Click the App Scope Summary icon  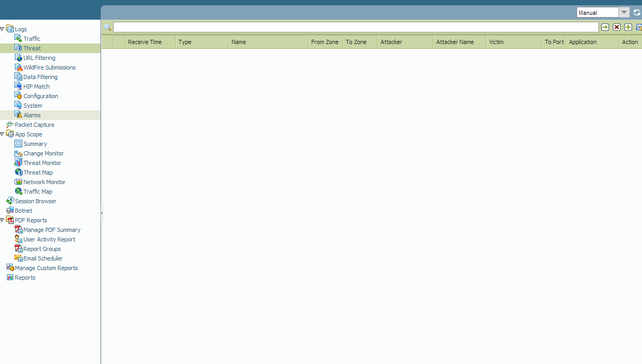pyautogui.click(x=18, y=144)
